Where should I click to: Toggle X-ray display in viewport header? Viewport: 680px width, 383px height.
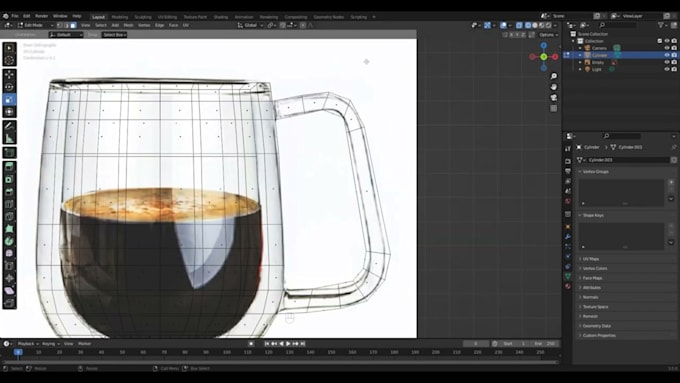click(x=519, y=25)
